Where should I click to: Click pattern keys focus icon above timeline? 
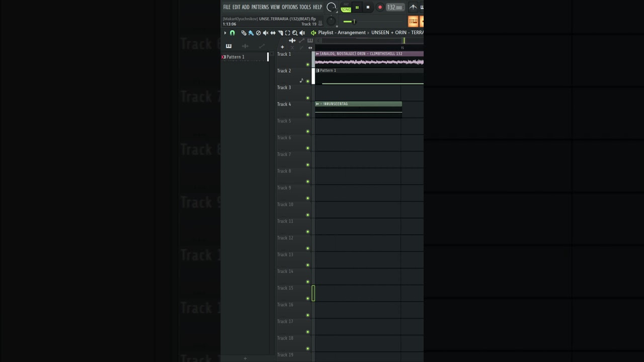(310, 41)
